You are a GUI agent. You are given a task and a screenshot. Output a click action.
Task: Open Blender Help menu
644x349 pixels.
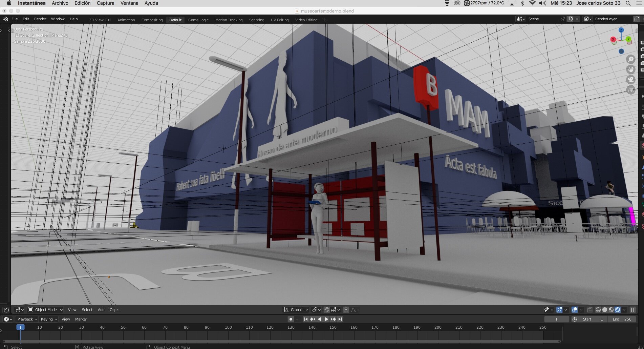pos(73,19)
